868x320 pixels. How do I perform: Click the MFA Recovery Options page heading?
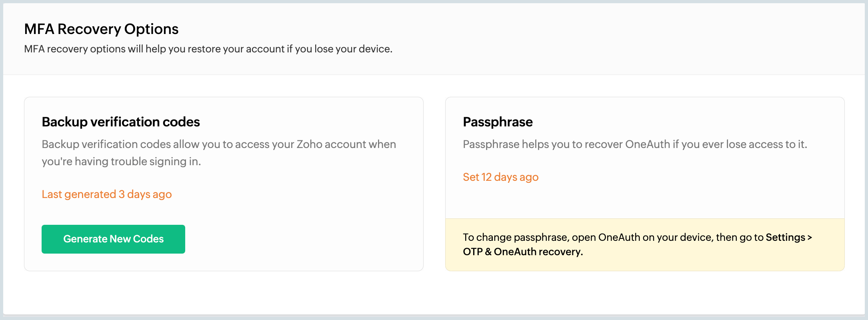click(x=101, y=29)
